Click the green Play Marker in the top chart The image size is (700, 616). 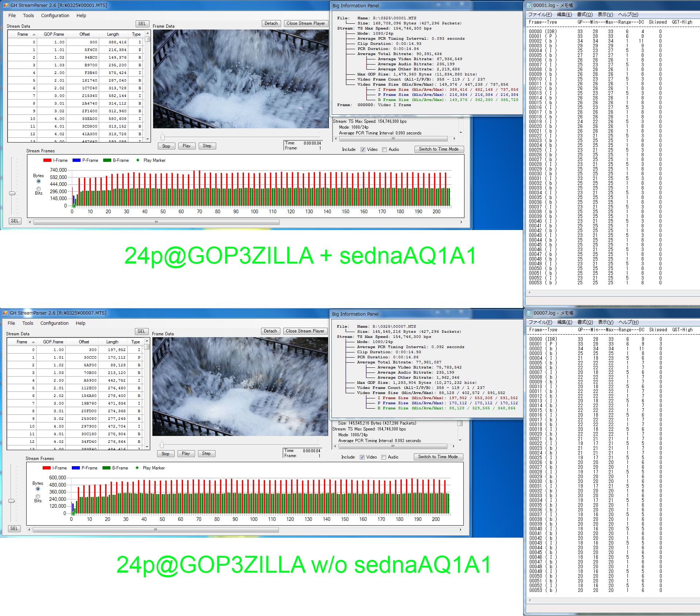(74, 206)
